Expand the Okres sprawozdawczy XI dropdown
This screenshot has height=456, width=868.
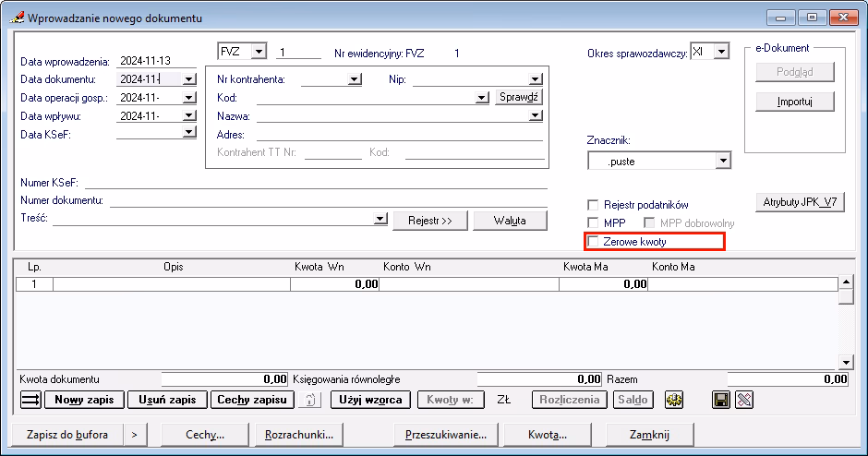[721, 52]
